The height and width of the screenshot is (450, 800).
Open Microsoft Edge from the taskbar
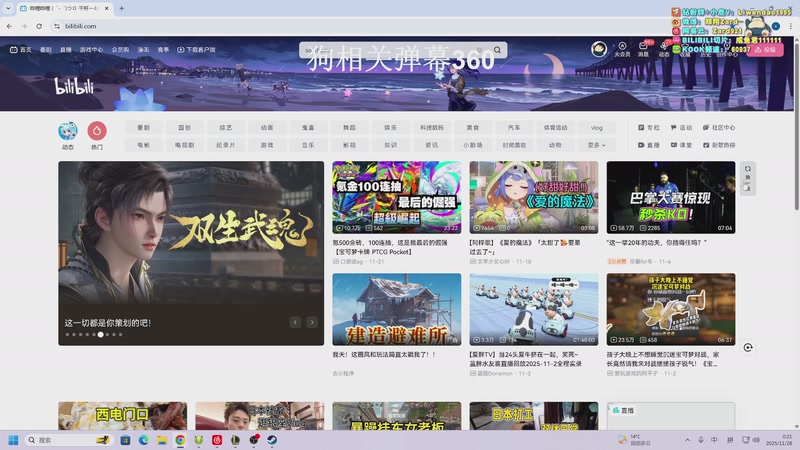click(143, 440)
